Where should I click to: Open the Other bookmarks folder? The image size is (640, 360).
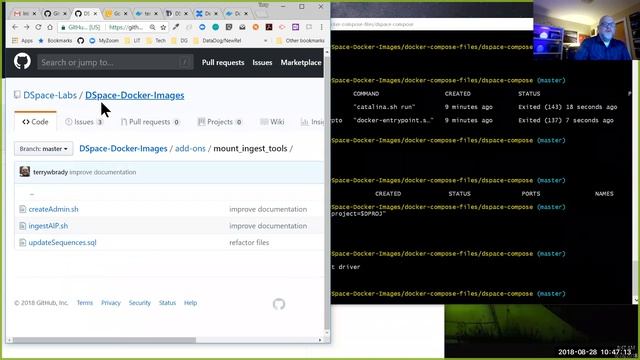[300, 40]
